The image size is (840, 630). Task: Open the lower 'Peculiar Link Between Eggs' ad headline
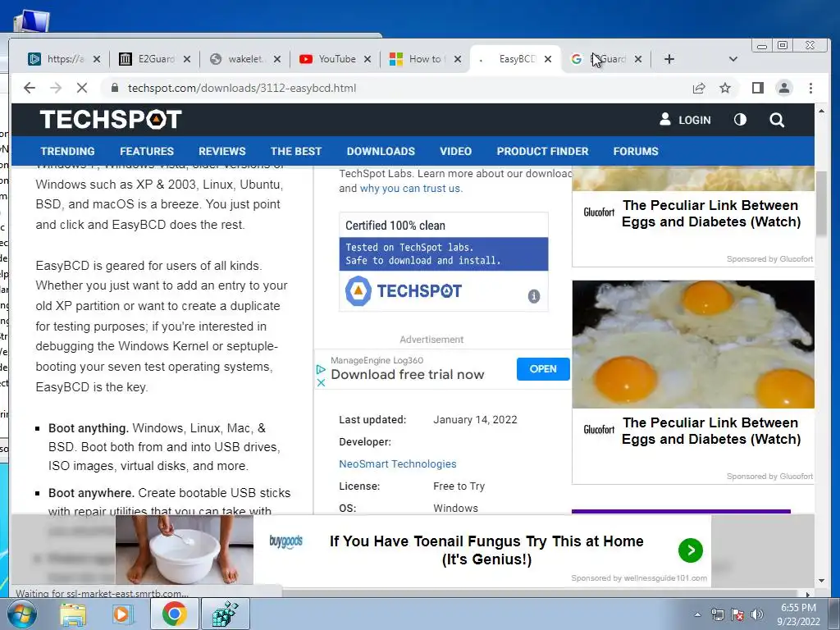711,431
